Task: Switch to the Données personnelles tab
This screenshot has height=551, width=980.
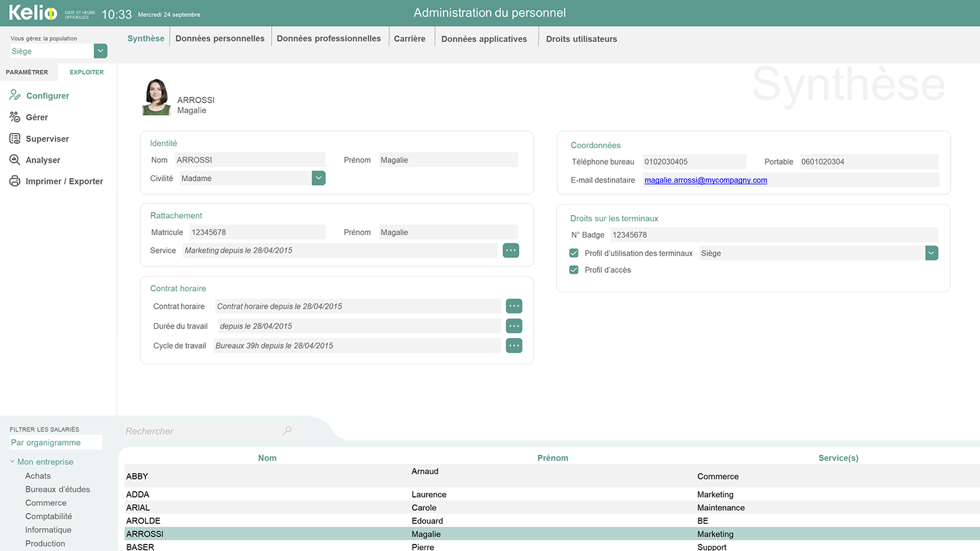Action: point(220,38)
